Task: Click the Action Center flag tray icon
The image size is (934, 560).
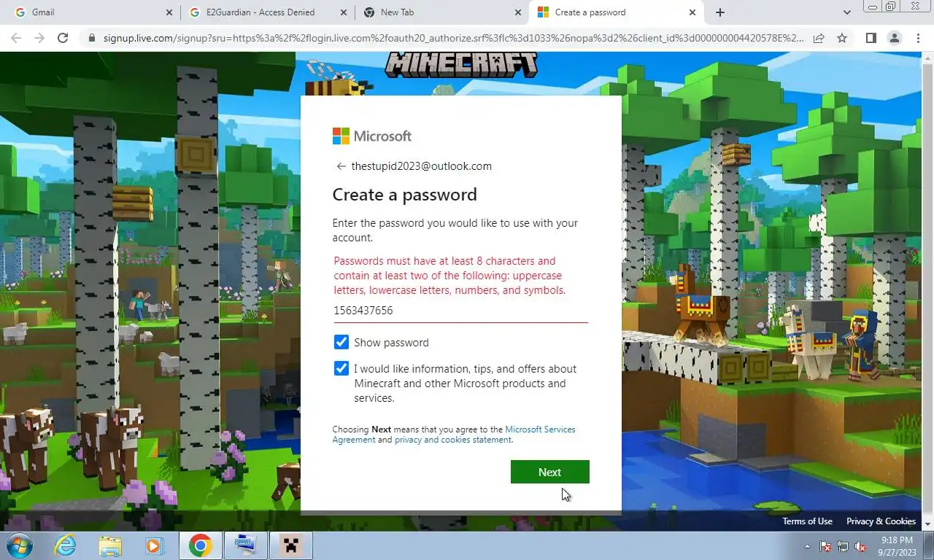Action: 826,546
